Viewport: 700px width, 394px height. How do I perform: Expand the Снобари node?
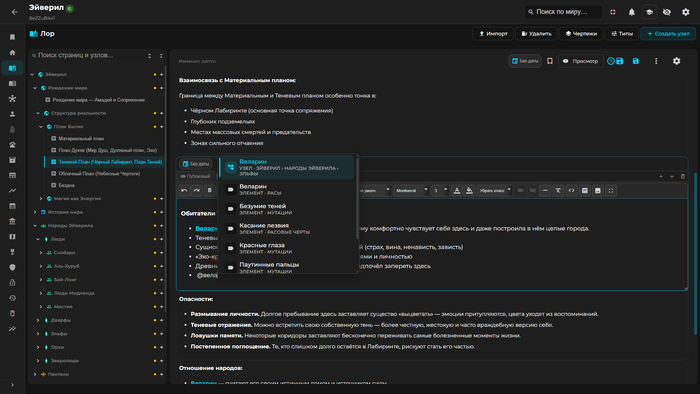point(41,253)
